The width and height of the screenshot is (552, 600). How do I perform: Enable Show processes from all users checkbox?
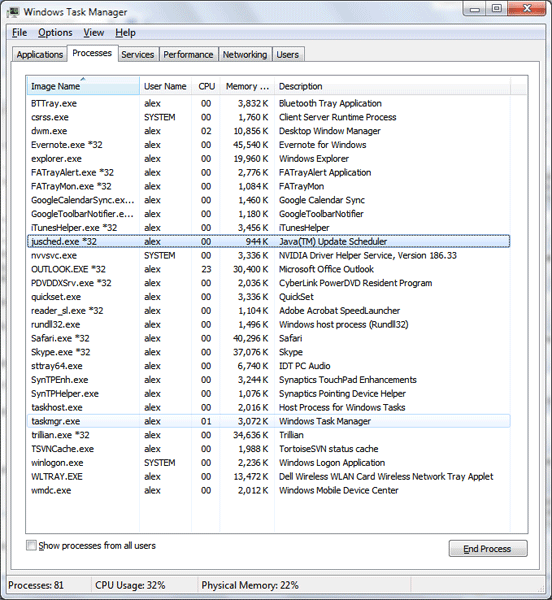point(31,545)
